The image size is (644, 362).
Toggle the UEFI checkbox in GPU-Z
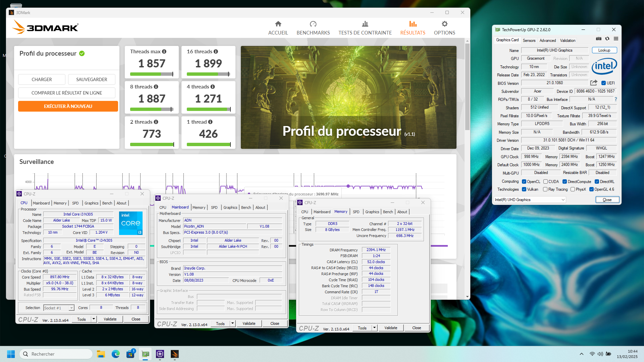(603, 83)
